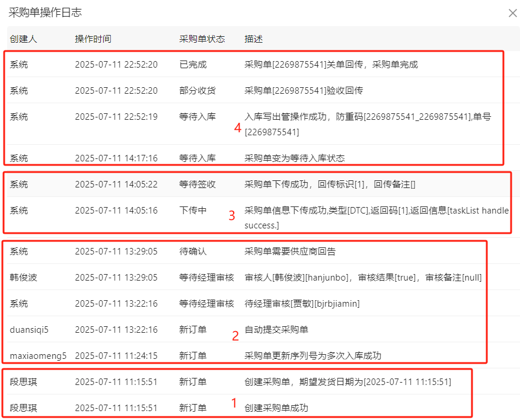Click creator name 韩俊波

click(x=23, y=278)
